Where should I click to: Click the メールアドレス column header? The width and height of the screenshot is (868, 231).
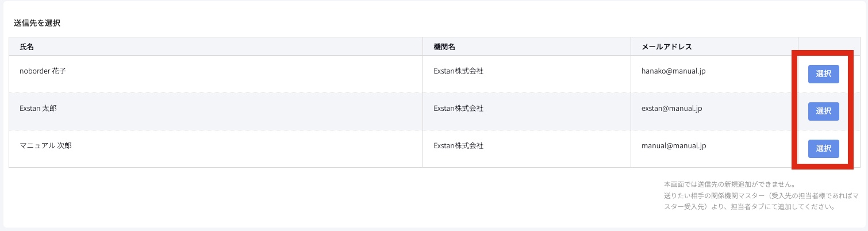pos(666,47)
